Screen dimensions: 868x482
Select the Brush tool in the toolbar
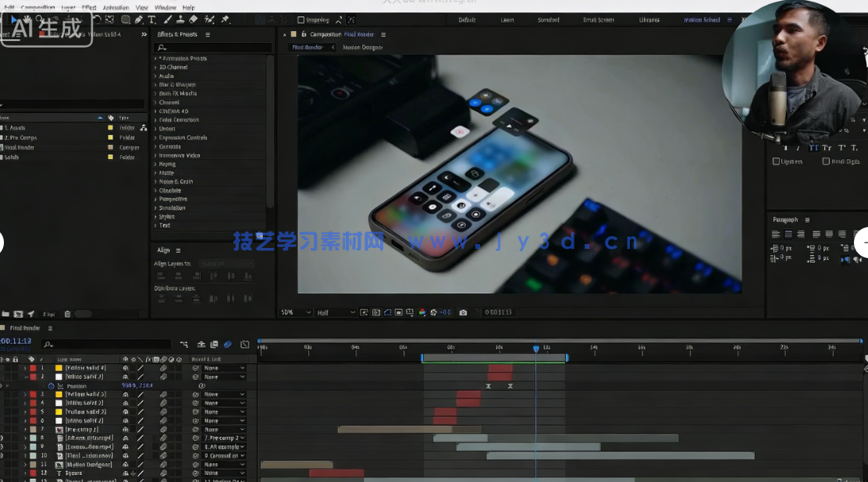click(x=165, y=19)
